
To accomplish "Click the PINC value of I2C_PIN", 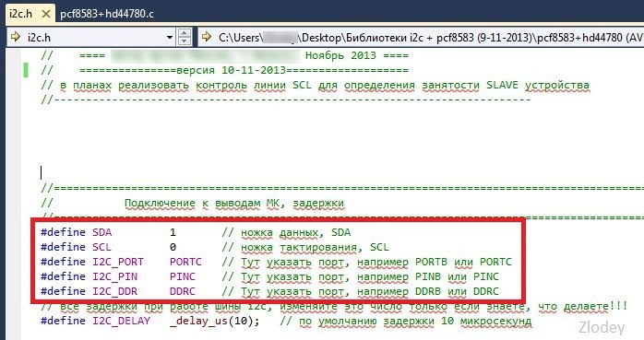I will 183,276.
